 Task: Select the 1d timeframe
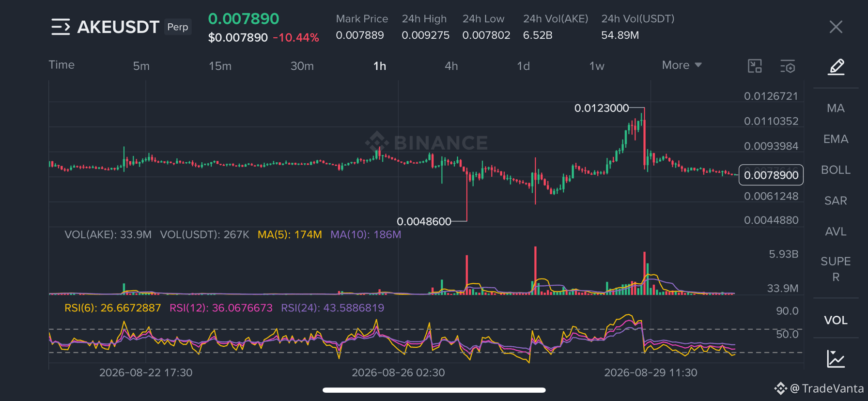[x=523, y=66]
